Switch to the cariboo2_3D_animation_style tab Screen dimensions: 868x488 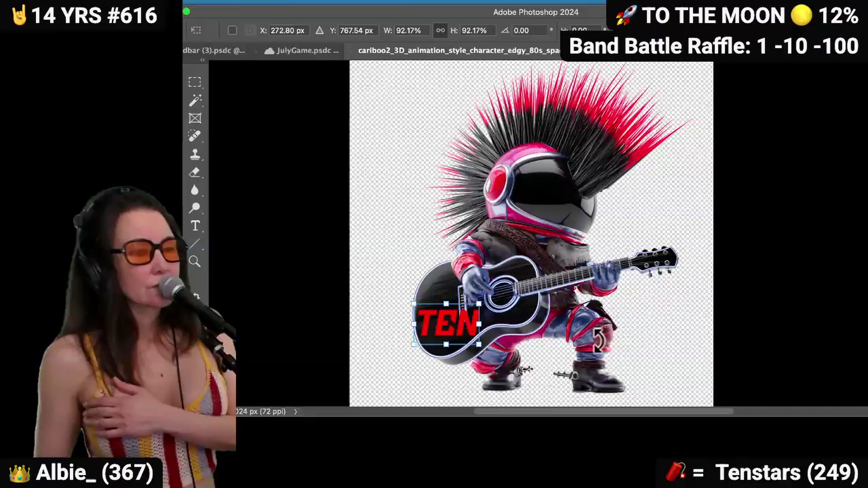tap(458, 51)
